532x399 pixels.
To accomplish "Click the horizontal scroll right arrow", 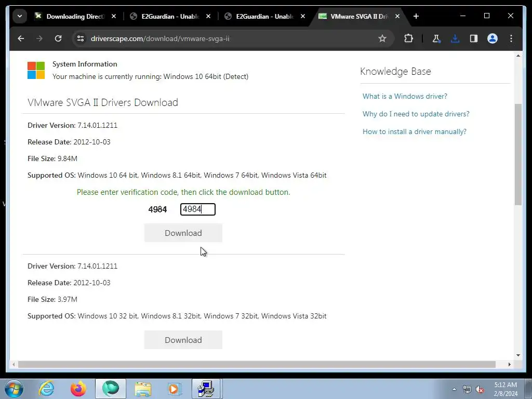I will [509, 364].
